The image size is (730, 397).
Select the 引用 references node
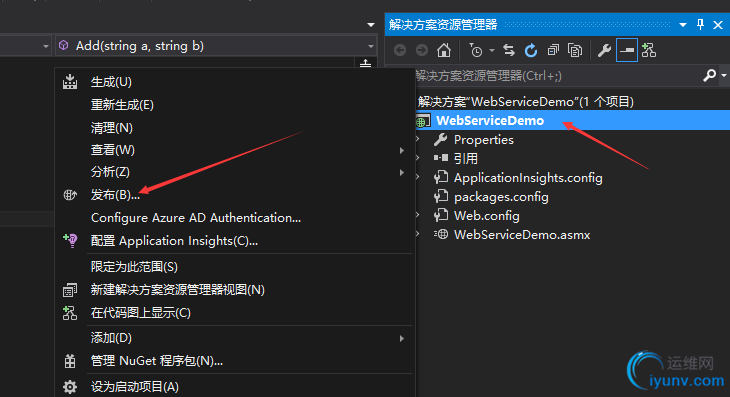tap(466, 159)
